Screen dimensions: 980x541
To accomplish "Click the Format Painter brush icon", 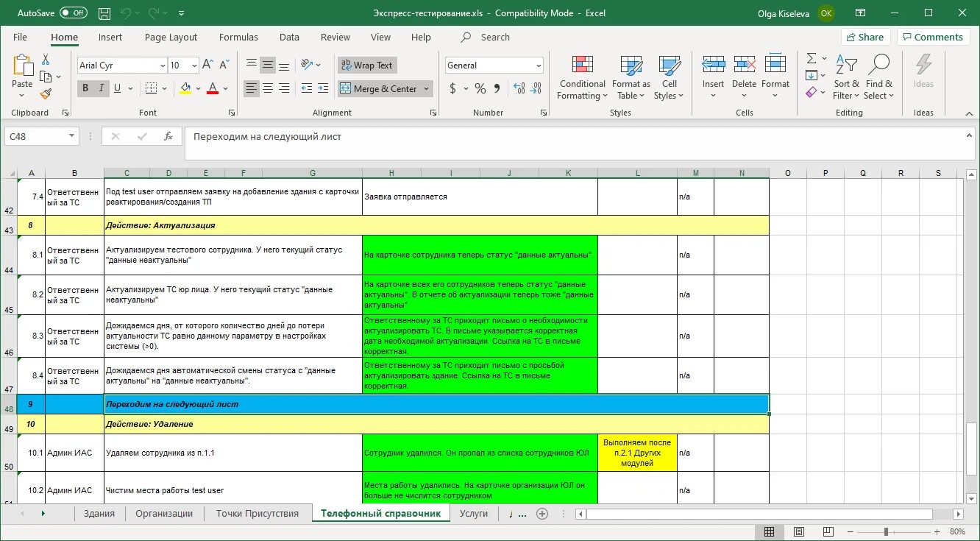I will click(x=46, y=93).
